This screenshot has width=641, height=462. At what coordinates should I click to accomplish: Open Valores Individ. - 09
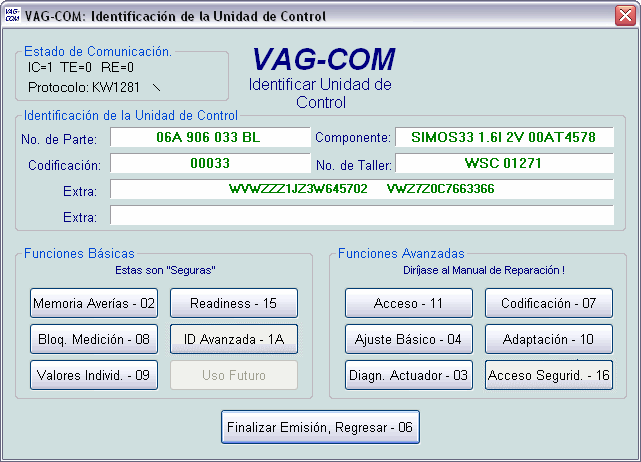click(x=94, y=375)
